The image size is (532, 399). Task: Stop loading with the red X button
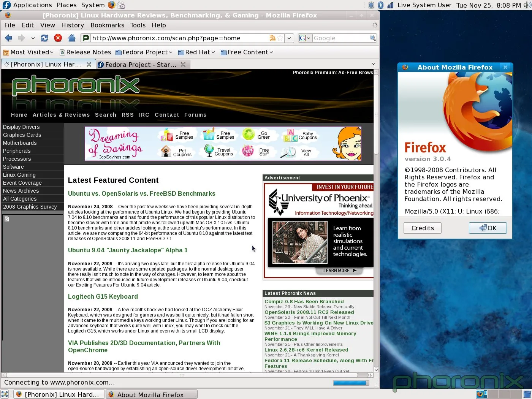pos(58,38)
